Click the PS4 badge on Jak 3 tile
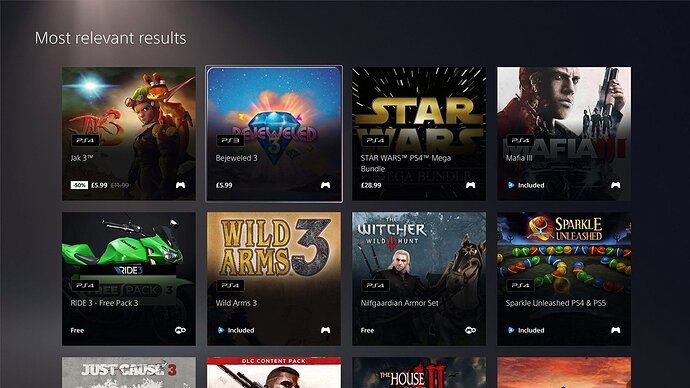The width and height of the screenshot is (690, 388). [x=85, y=140]
